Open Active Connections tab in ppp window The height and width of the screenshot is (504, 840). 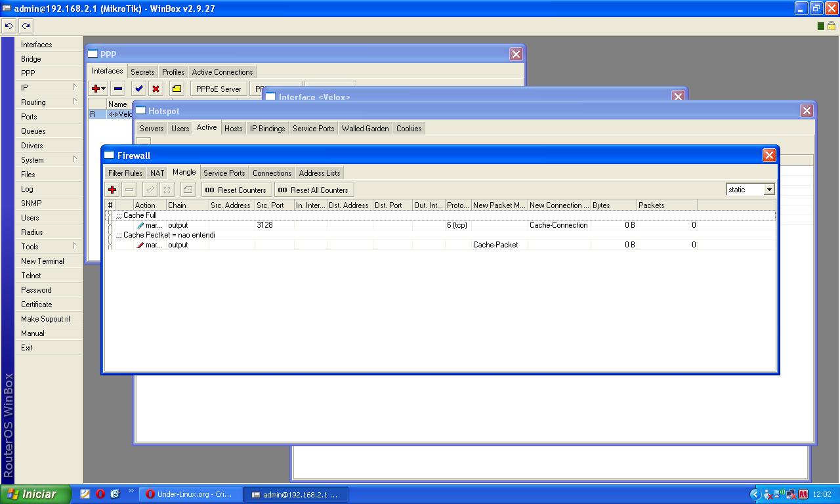coord(222,72)
